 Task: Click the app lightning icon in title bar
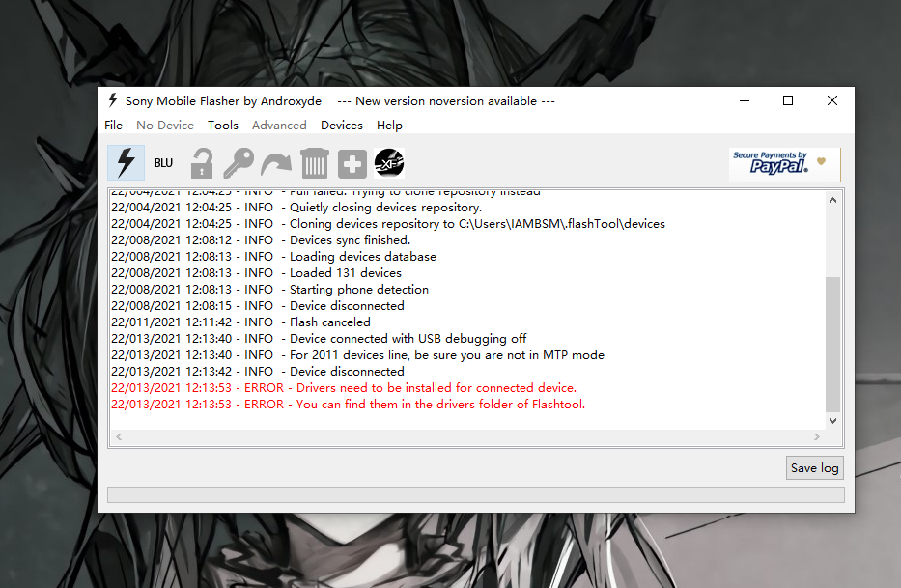pyautogui.click(x=113, y=100)
